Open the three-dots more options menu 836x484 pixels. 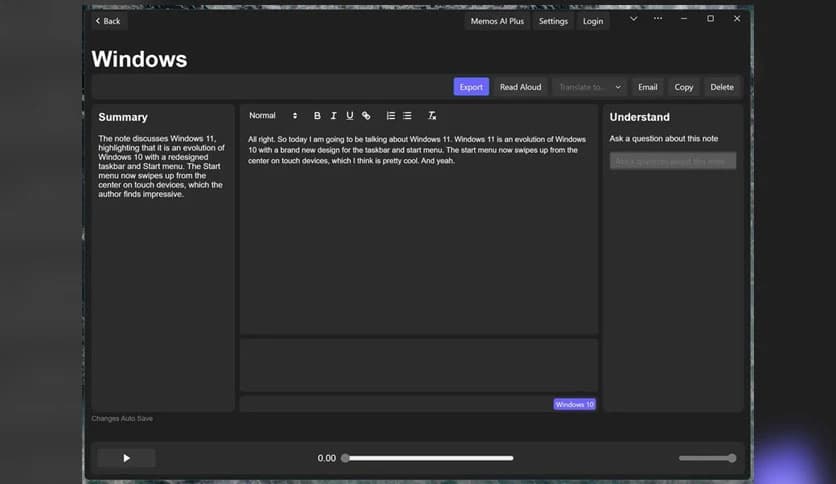pyautogui.click(x=657, y=19)
